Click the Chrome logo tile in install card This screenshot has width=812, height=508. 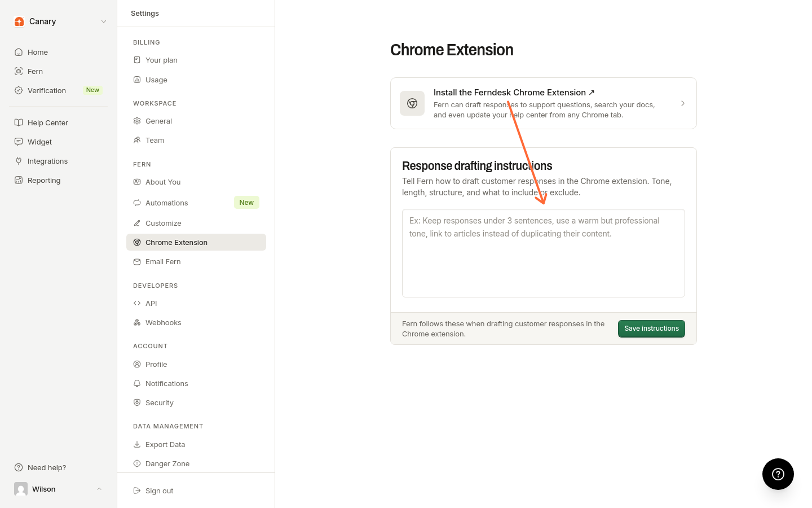pyautogui.click(x=412, y=103)
